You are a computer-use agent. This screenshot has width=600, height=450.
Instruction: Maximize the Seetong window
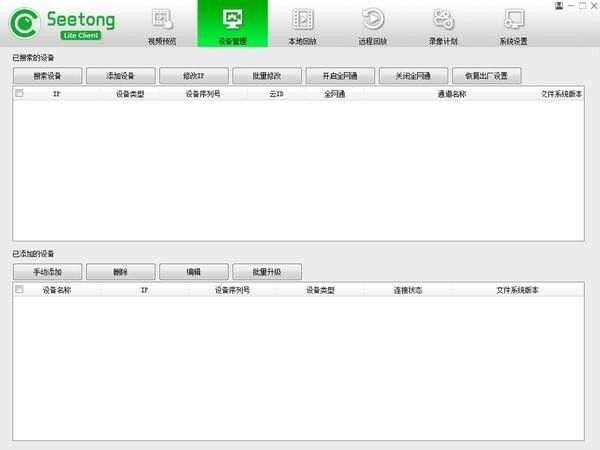(582, 5)
